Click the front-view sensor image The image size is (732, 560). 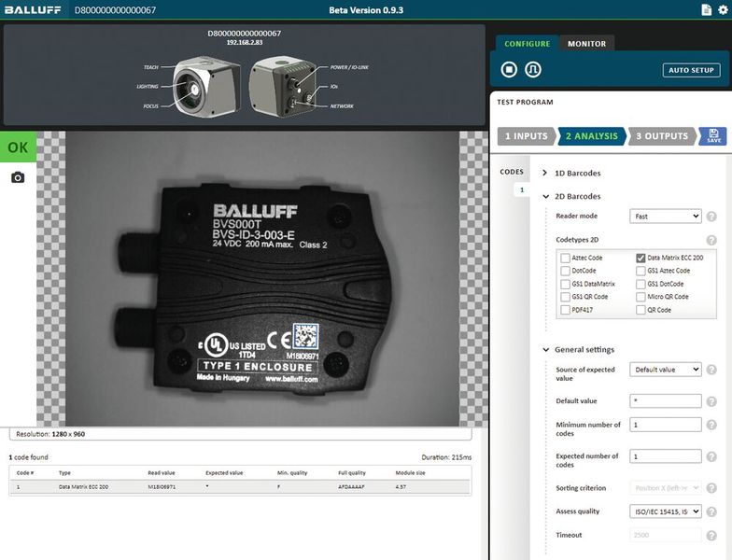[205, 87]
